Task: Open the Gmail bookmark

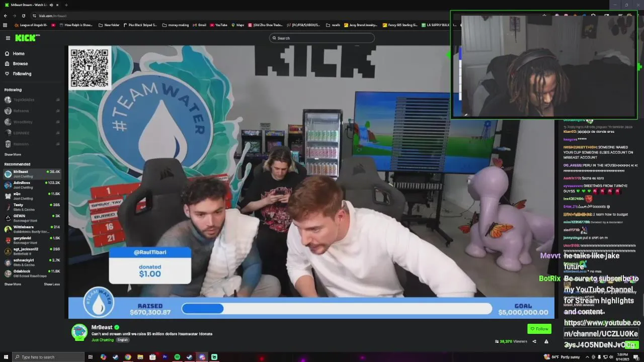Action: [200, 25]
